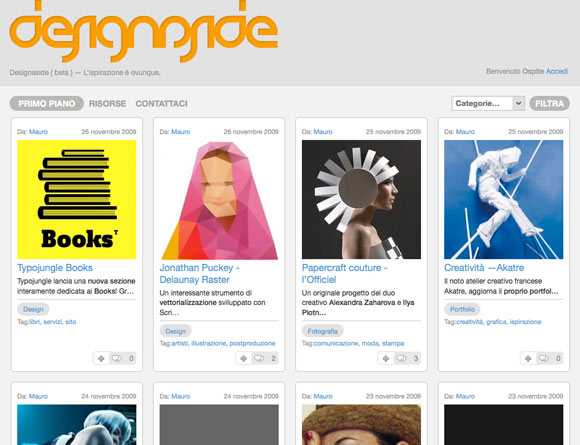The height and width of the screenshot is (445, 580).
Task: Click the Designaside beta tagline text
Action: [85, 73]
